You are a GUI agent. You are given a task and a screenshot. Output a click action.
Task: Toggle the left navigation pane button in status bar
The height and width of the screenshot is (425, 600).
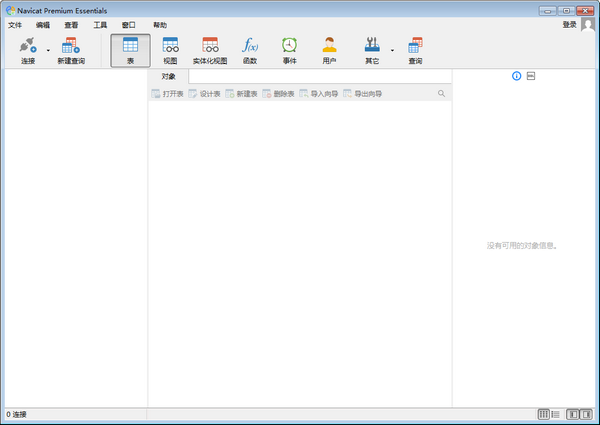coord(573,414)
